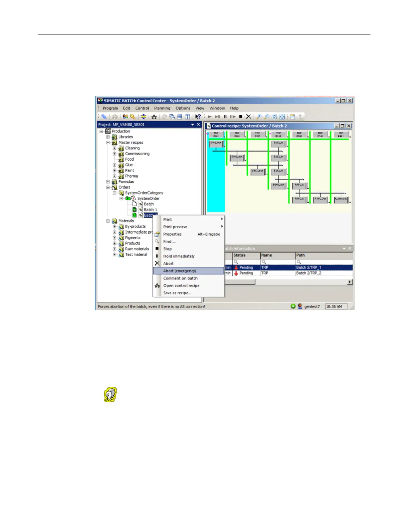This screenshot has width=399, height=532.
Task: Click the Properties icon in context menu
Action: (157, 234)
